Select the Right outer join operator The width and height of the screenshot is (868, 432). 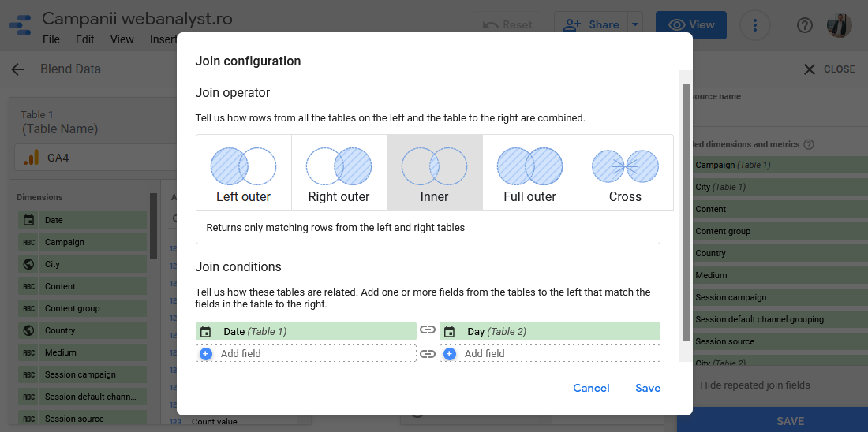tap(339, 173)
